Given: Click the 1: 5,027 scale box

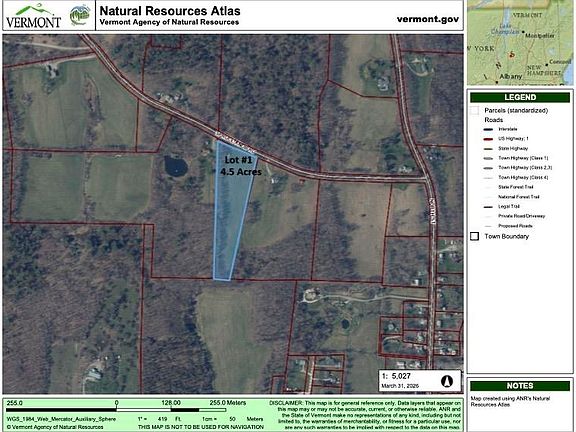Looking at the screenshot, I should pyautogui.click(x=420, y=381).
